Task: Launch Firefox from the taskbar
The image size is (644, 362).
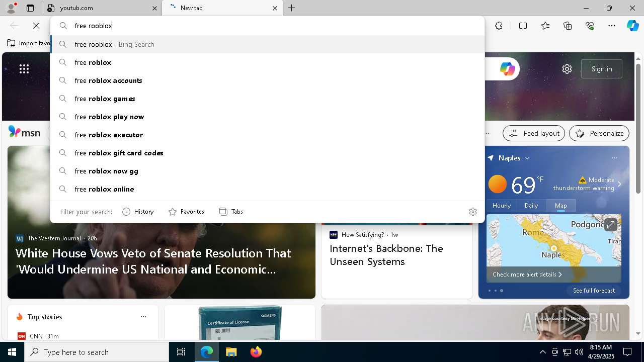Action: [x=256, y=352]
